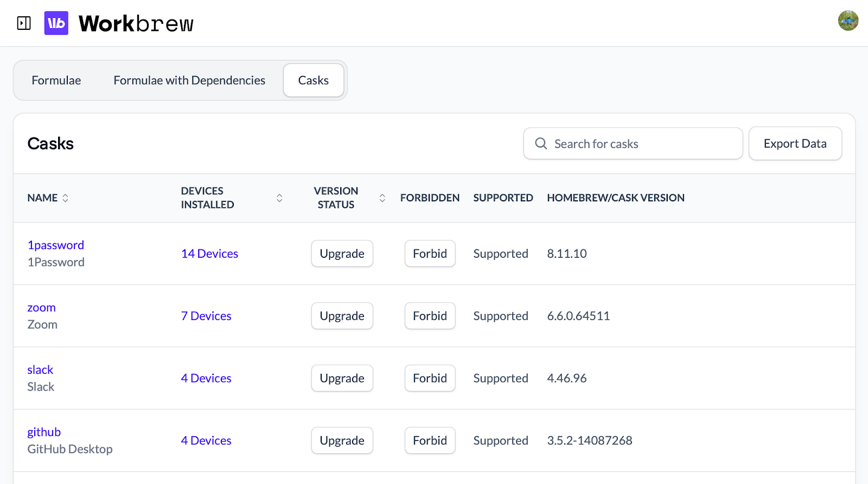Toggle the sidebar panel icon
The height and width of the screenshot is (484, 868).
[24, 23]
